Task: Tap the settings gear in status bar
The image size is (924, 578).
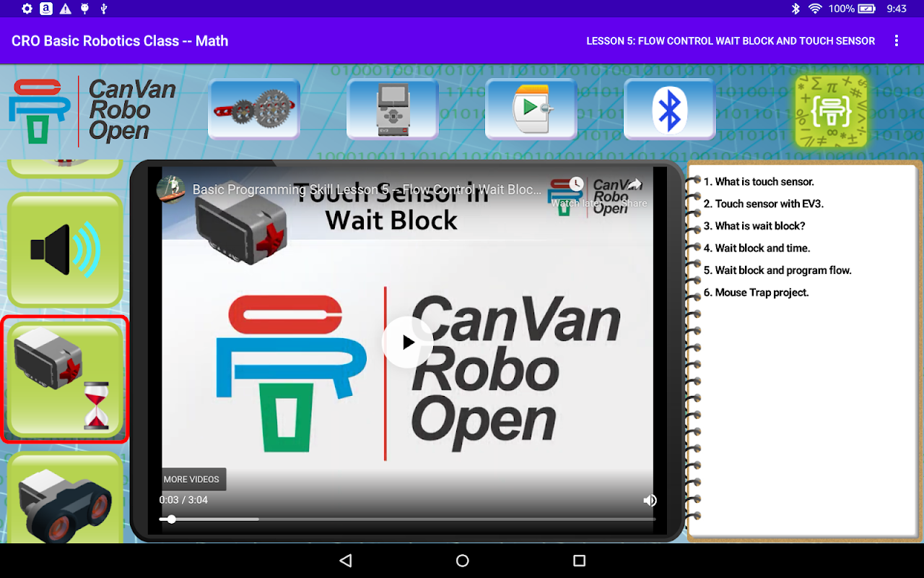Action: pyautogui.click(x=27, y=9)
